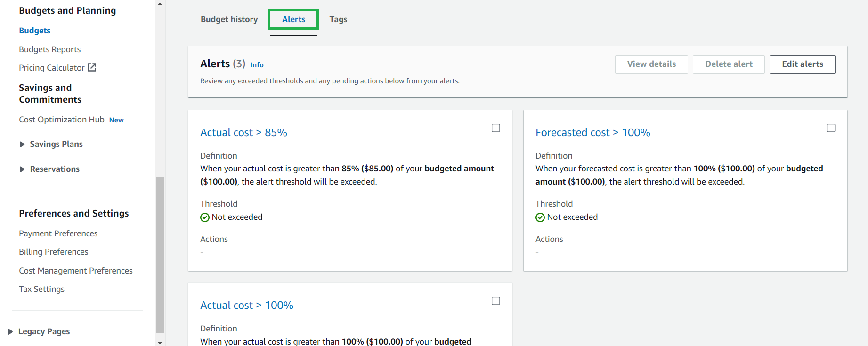Open the Actual cost > 85% alert link
The image size is (868, 346).
tap(243, 133)
